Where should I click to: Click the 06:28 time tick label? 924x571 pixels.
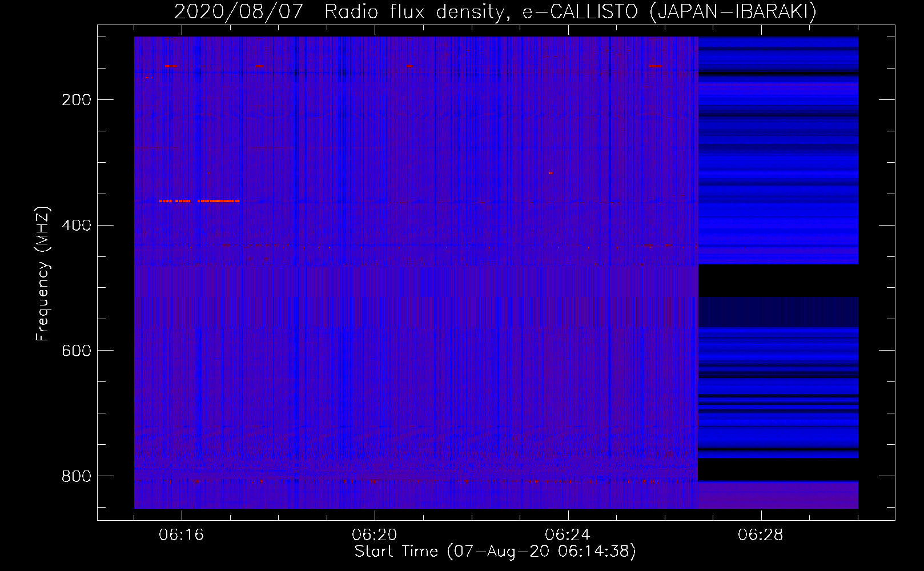[761, 535]
